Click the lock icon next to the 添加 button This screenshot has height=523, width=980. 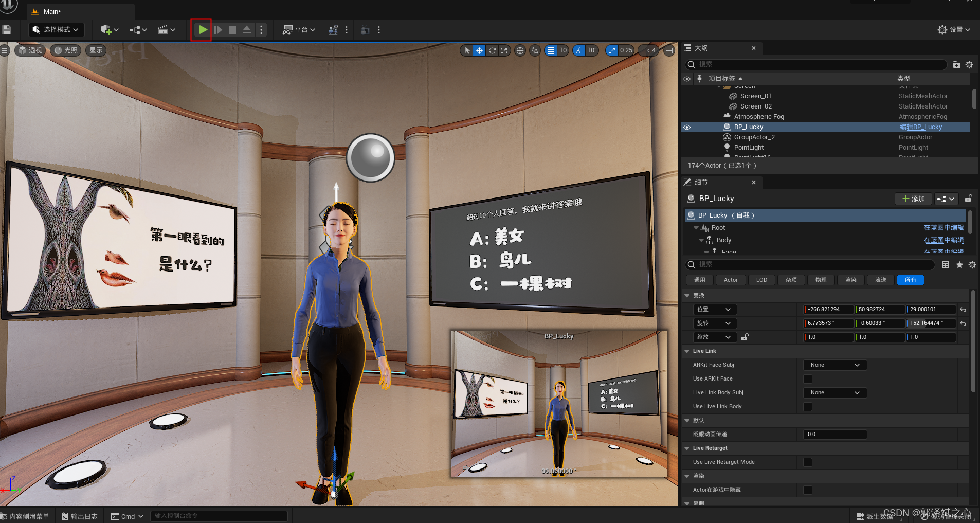[968, 199]
